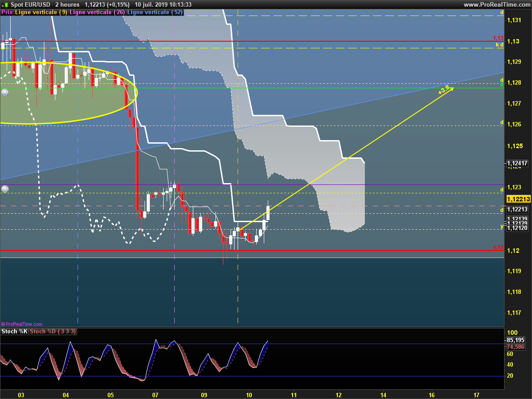The image size is (532, 399).
Task: Click the 05 date axis label
Action: click(110, 395)
